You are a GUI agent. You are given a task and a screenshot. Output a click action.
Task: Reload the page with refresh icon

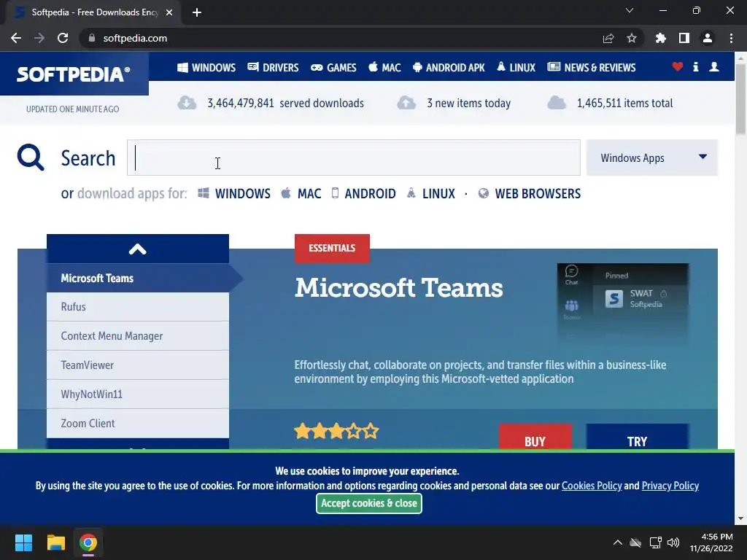coord(63,38)
